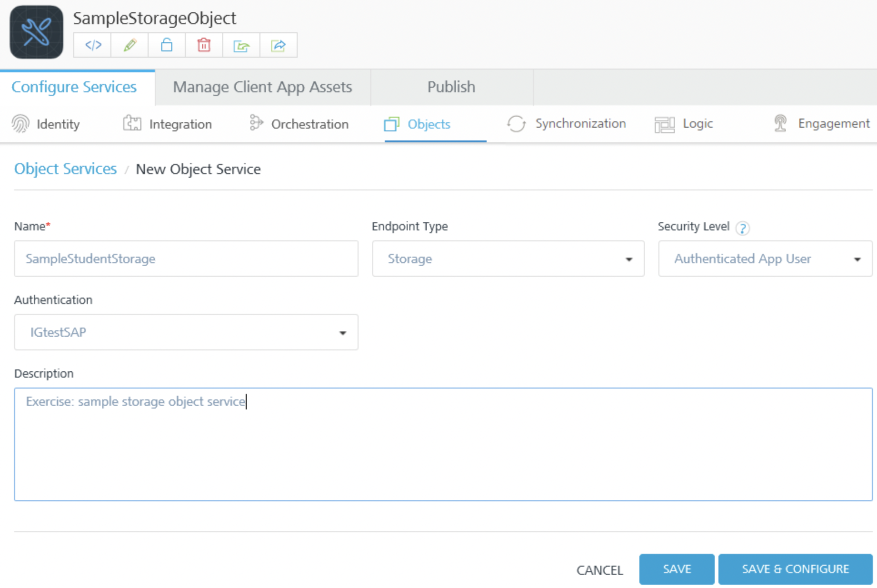This screenshot has width=877, height=588.
Task: Click the app tools logo icon
Action: pos(36,32)
